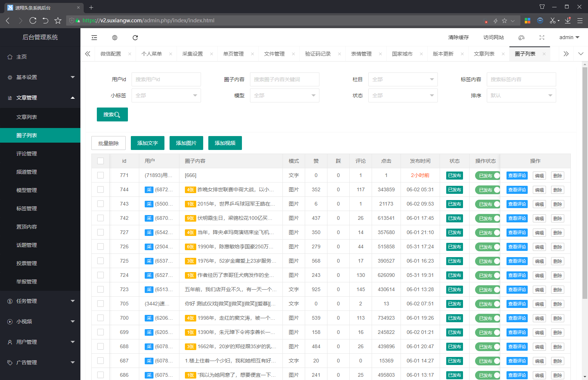Open tab options chevron dropdown
Image resolution: width=588 pixels, height=380 pixels.
[581, 54]
